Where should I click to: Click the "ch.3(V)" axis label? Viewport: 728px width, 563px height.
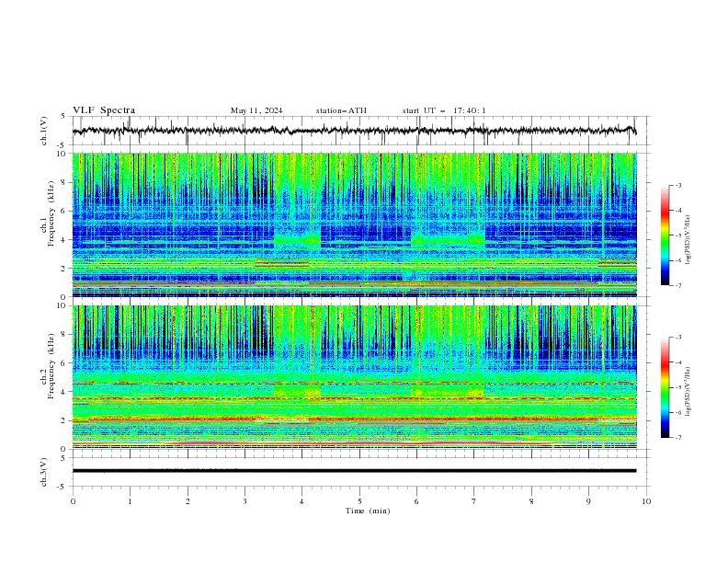(x=44, y=472)
